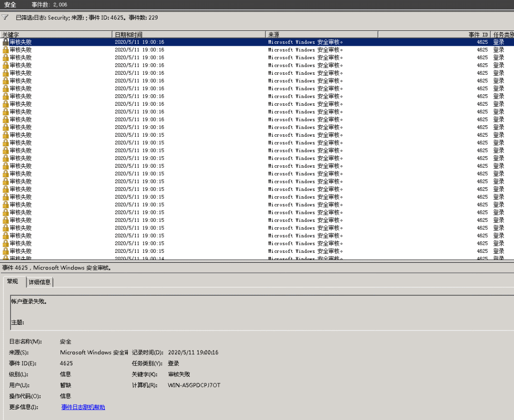514x420 pixels.
Task: Click the 日志名称 value 安全
Action: 66,341
